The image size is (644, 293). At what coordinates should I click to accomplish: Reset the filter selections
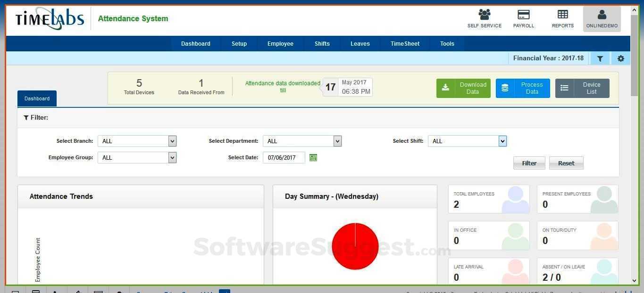(x=566, y=163)
